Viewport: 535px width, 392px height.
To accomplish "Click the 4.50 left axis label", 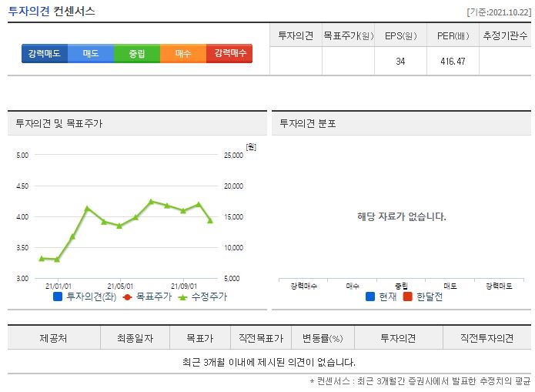I will pos(22,186).
